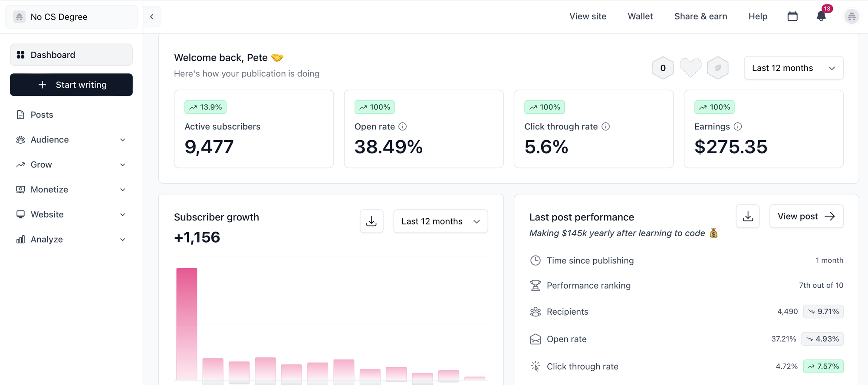Open the Wallet menu item

640,16
